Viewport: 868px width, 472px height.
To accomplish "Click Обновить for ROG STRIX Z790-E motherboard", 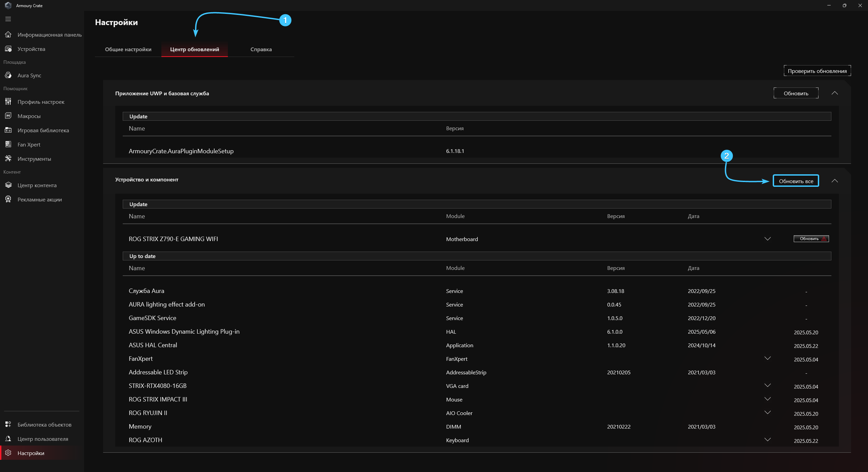I will click(811, 239).
